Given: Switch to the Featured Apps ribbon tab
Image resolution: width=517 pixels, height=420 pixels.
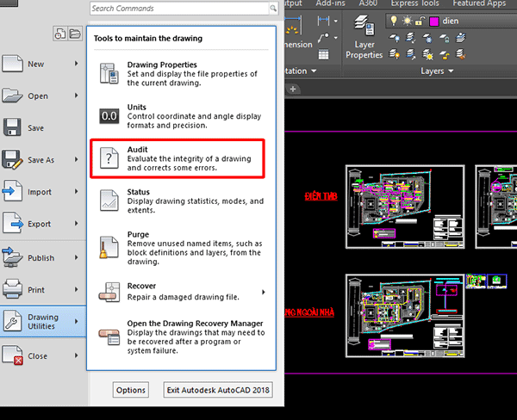Looking at the screenshot, I should (x=479, y=3).
